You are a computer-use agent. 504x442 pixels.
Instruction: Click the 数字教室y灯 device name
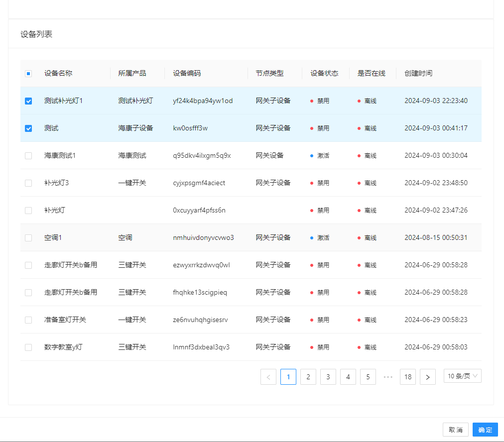coord(63,347)
